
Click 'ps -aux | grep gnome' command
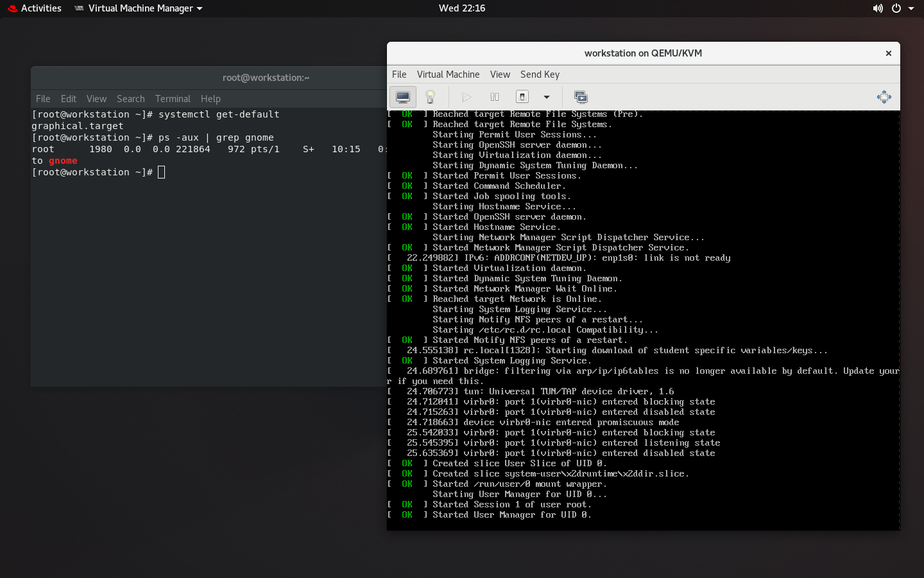point(216,137)
